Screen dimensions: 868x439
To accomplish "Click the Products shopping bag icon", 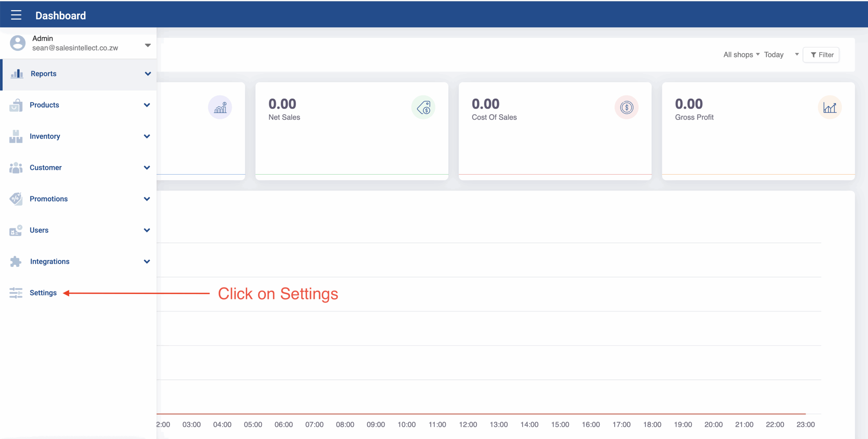I will tap(16, 105).
